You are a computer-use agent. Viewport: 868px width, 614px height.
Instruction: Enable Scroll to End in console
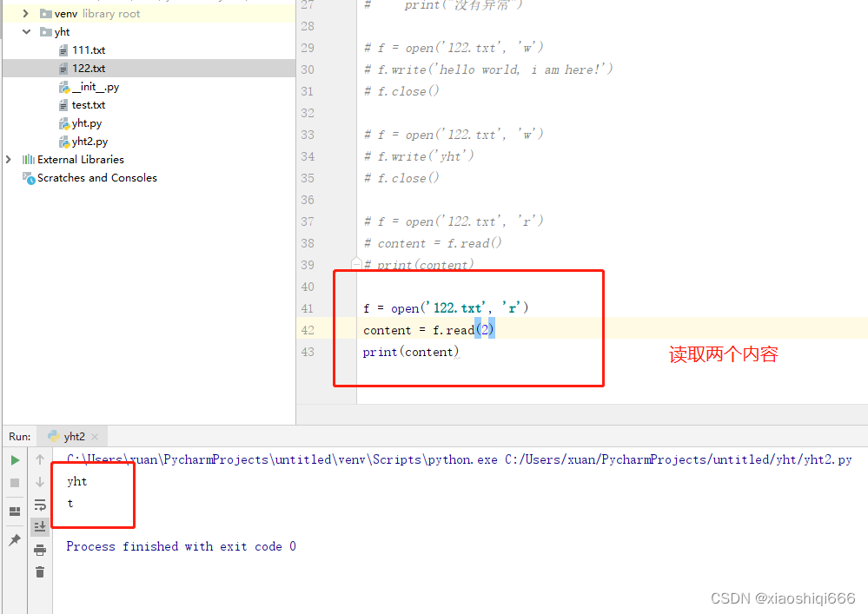40,525
